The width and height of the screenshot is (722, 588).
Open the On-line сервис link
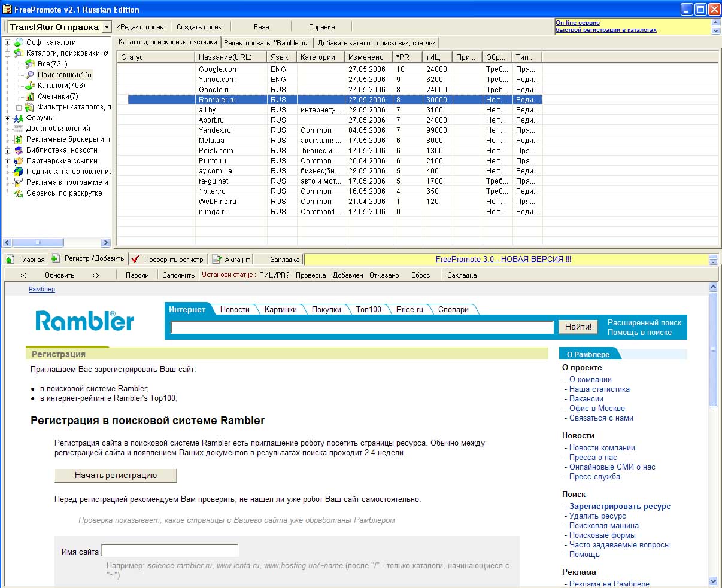pos(578,22)
